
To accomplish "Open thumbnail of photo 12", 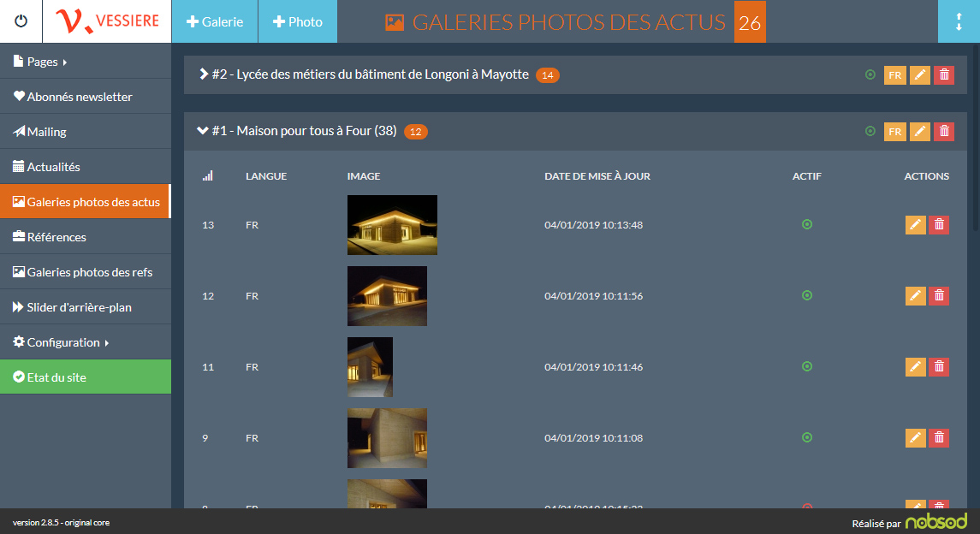I will coord(387,296).
